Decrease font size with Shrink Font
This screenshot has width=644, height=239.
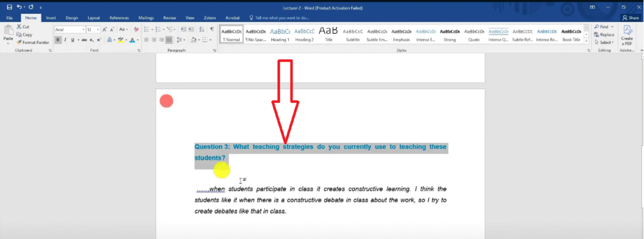pyautogui.click(x=112, y=30)
